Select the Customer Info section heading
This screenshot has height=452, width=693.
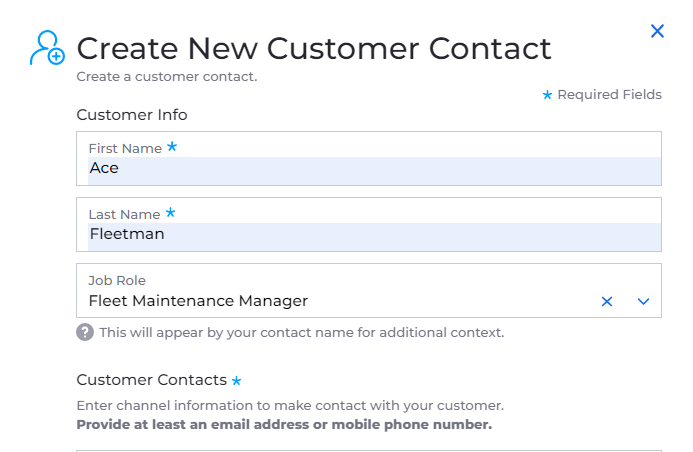(x=132, y=115)
